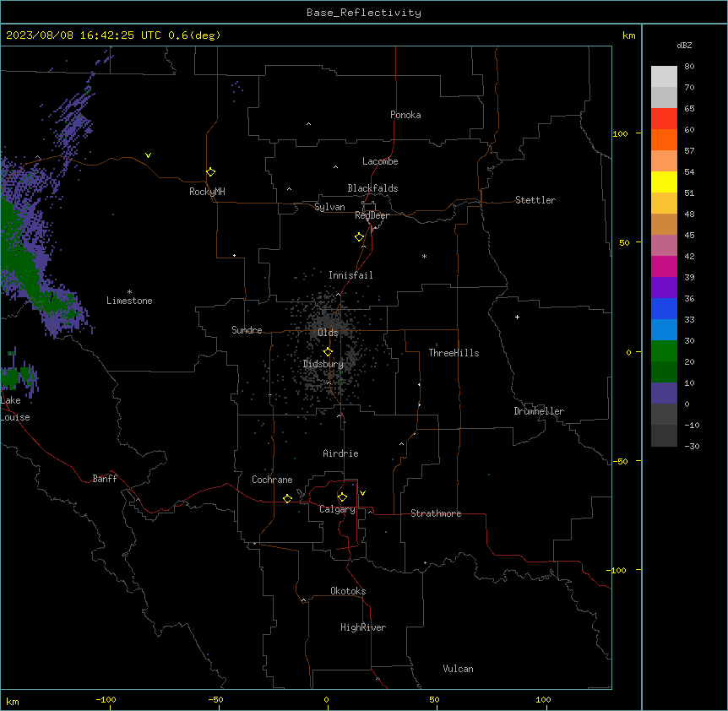Click the Base_Reflectivity title text
Screen dimensions: 728x711
(x=364, y=13)
